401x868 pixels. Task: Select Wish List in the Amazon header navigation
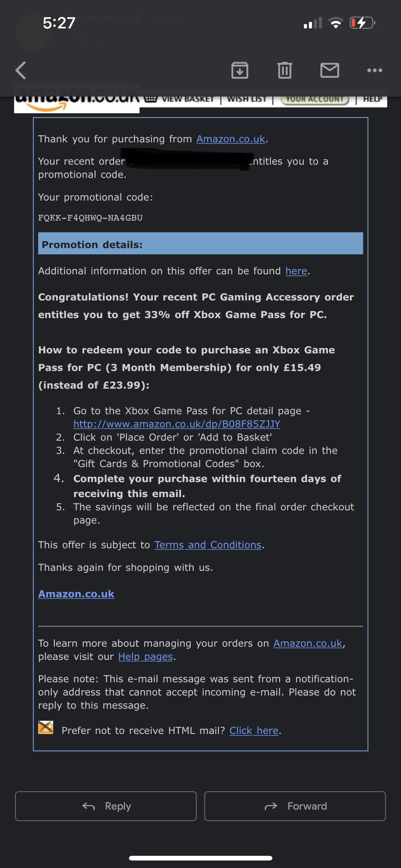(x=247, y=98)
